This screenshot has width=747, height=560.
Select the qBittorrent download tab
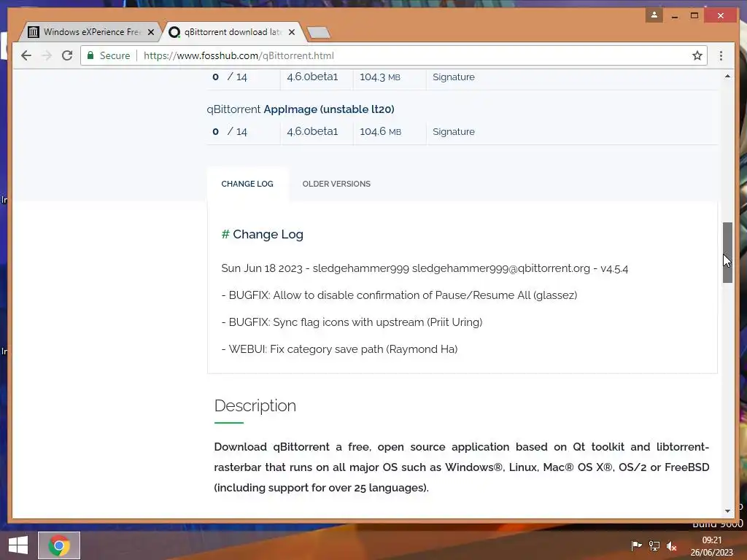(x=233, y=32)
